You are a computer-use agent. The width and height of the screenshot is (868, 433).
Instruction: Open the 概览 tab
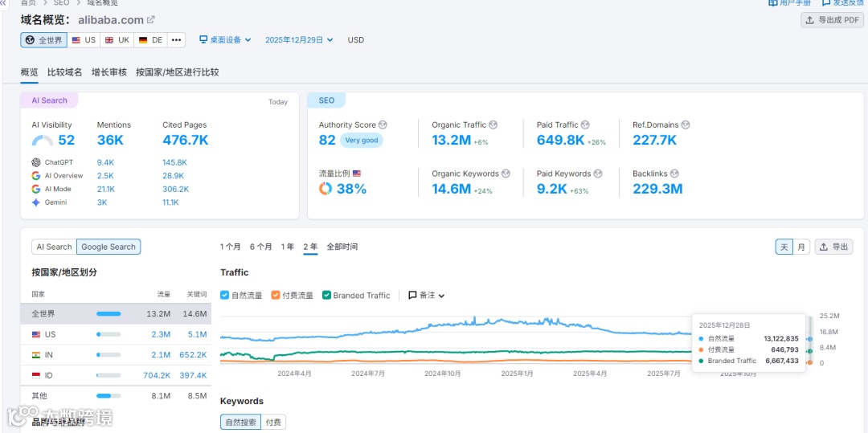(30, 72)
